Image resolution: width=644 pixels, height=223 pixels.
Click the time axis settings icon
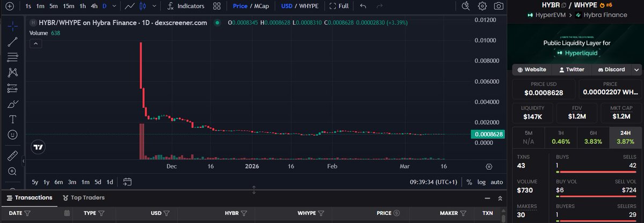tap(489, 167)
